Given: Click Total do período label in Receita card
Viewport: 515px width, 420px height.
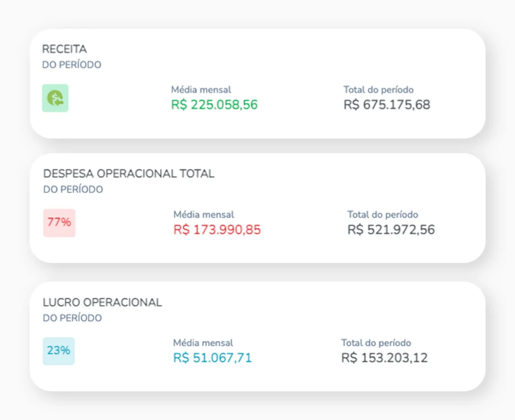Looking at the screenshot, I should [379, 90].
